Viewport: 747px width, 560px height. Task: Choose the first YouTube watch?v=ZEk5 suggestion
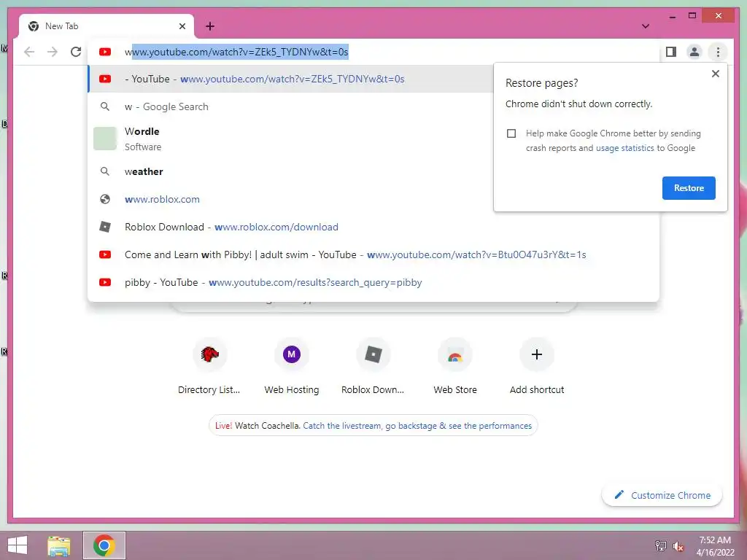(290, 79)
